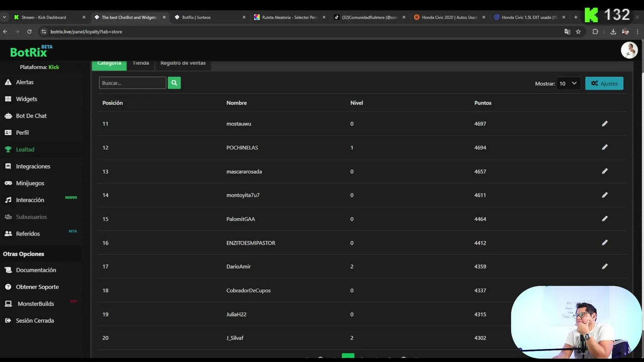Select the name JuliaH22
The height and width of the screenshot is (362, 644).
(236, 314)
